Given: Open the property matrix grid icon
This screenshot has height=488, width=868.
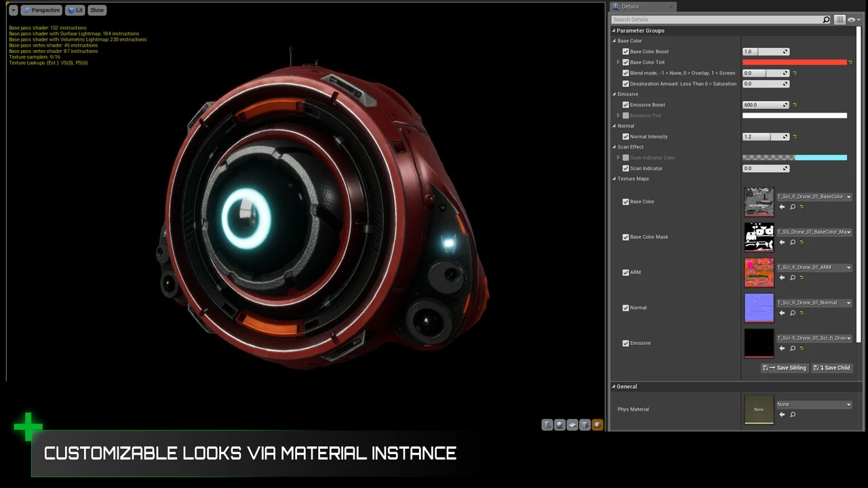Looking at the screenshot, I should [840, 20].
